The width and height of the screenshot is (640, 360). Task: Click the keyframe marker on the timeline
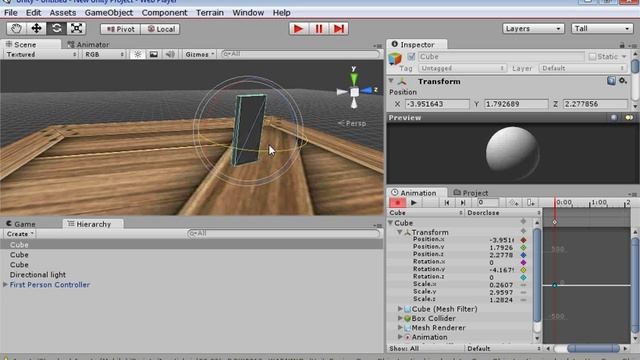[555, 222]
